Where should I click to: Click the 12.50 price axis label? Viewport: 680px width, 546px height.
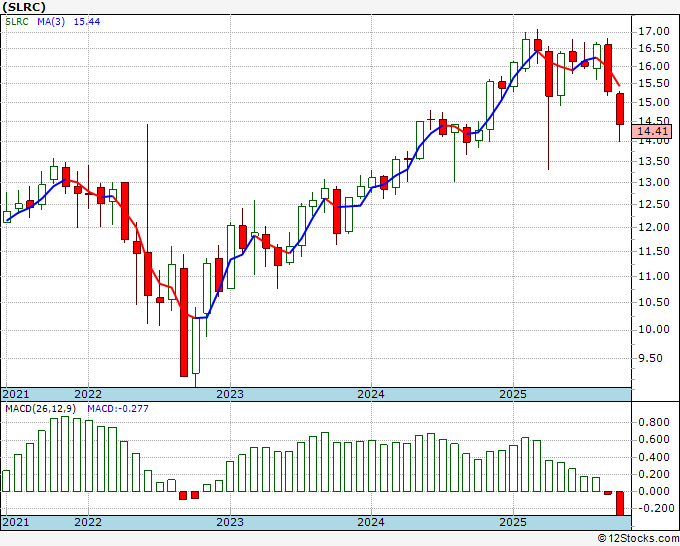point(653,204)
